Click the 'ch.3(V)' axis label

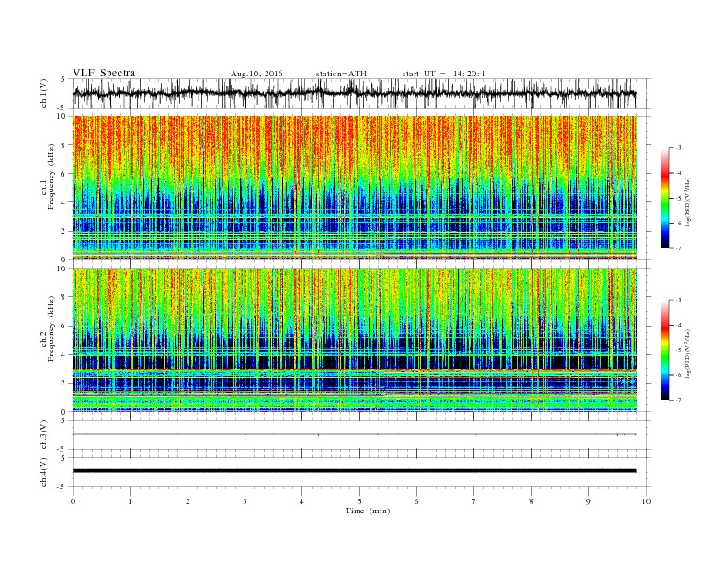coord(44,435)
